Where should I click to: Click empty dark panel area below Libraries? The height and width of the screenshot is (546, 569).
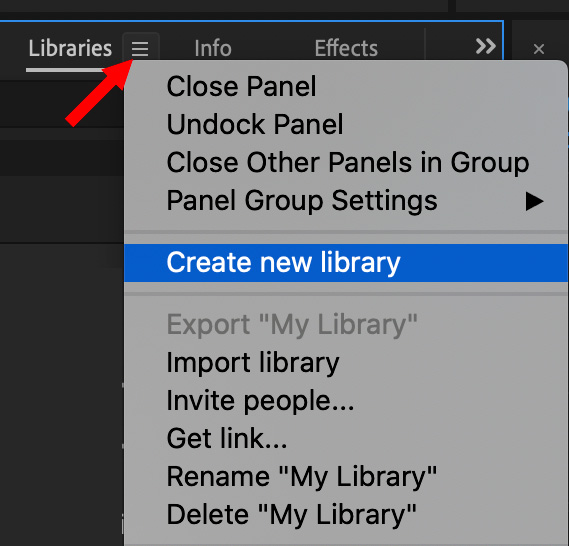[62, 363]
